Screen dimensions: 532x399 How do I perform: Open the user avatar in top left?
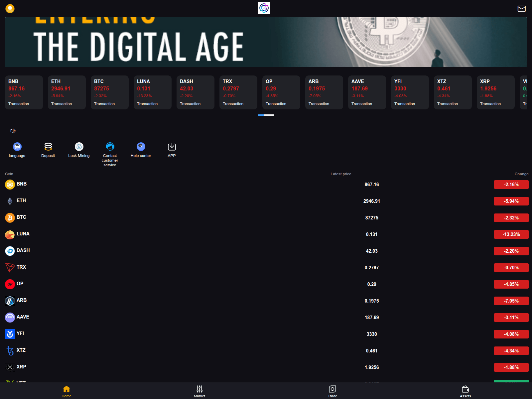click(x=10, y=8)
